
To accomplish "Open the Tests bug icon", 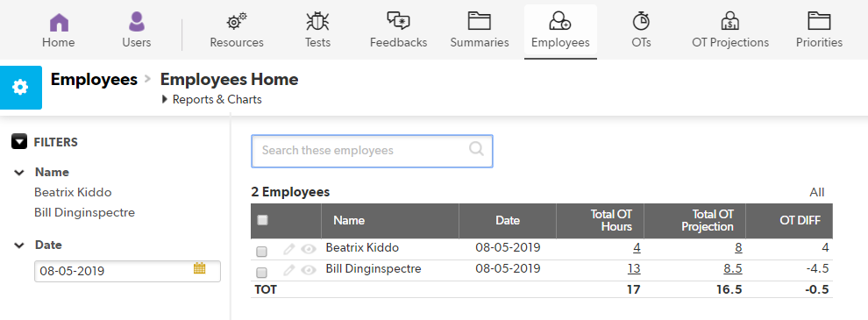I will click(x=317, y=22).
